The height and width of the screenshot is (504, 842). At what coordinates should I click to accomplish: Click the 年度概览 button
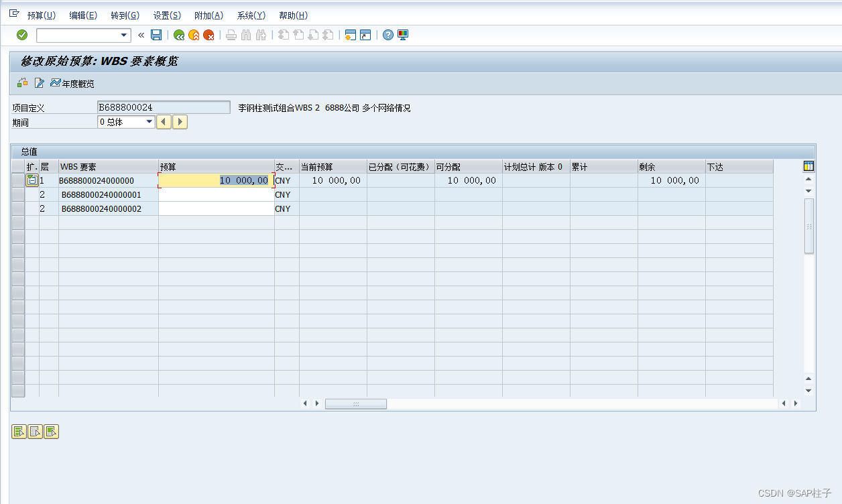(x=72, y=84)
